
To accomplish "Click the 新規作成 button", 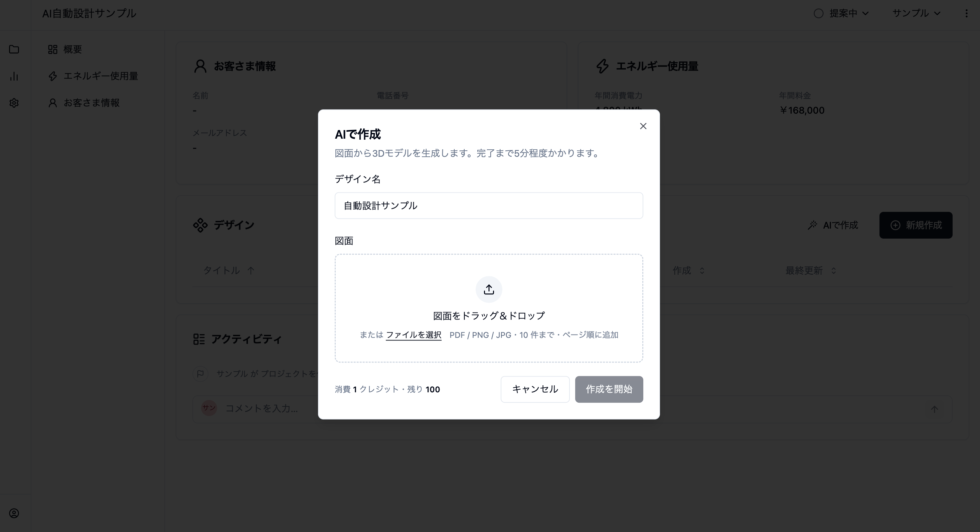I will 916,225.
